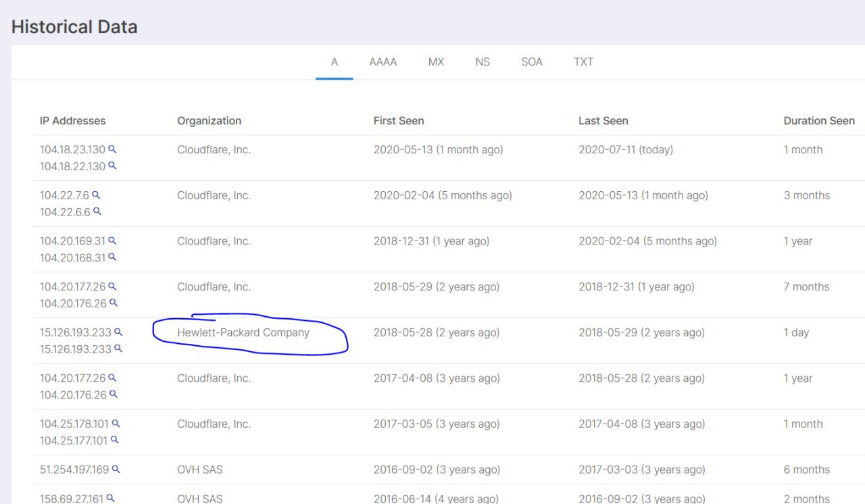Viewport: 865px width, 504px height.
Task: Click the last seen date 2020-07-11 (today)
Action: tap(626, 150)
